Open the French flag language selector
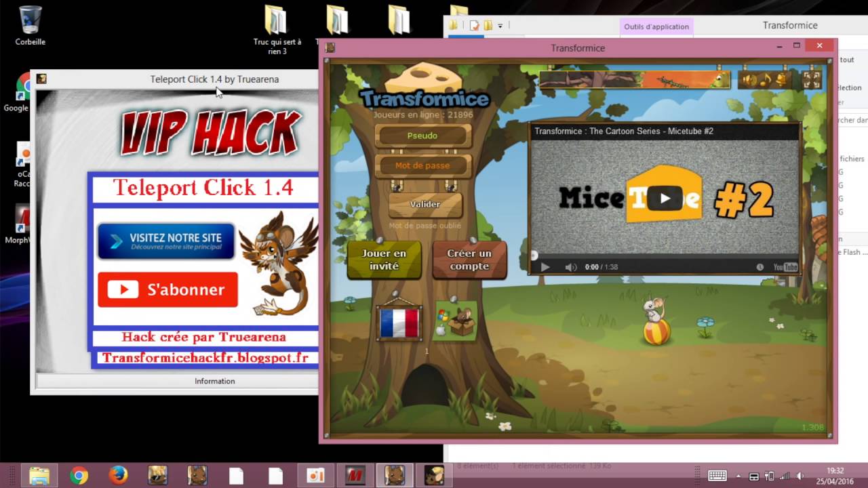The image size is (868, 488). [399, 322]
